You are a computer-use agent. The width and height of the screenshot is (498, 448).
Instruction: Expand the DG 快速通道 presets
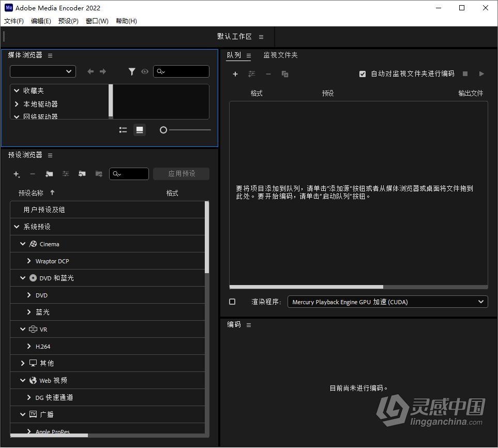(29, 397)
